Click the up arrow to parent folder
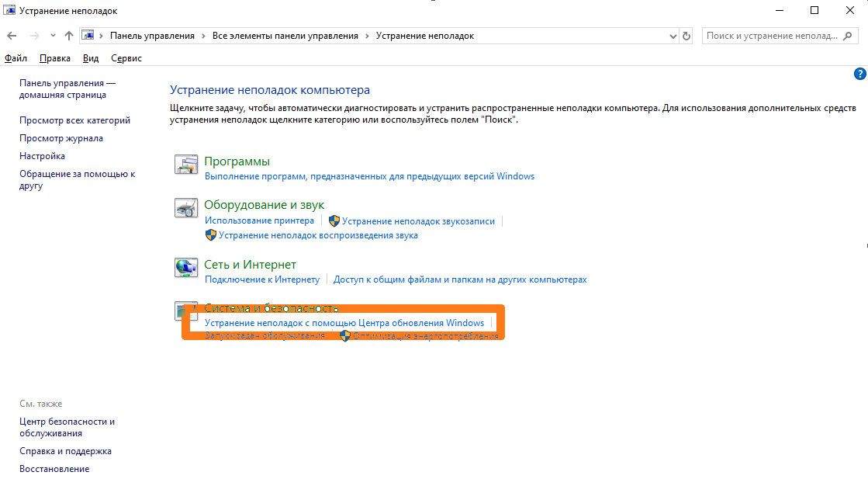 click(x=69, y=36)
